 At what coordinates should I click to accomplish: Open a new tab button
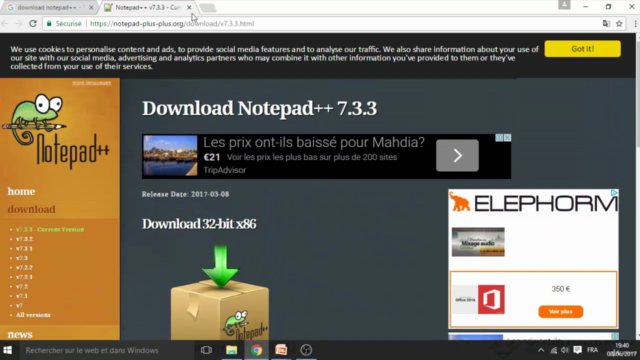(208, 8)
